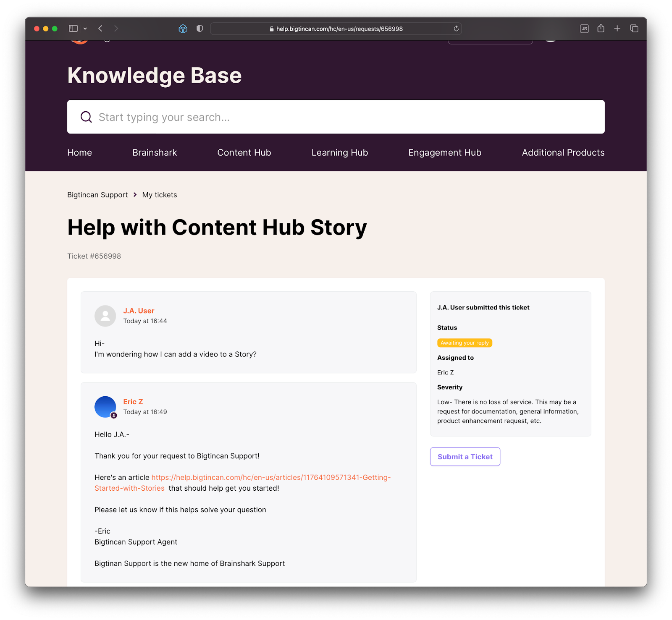The image size is (672, 620).
Task: Open Eric Z name link
Action: [133, 402]
